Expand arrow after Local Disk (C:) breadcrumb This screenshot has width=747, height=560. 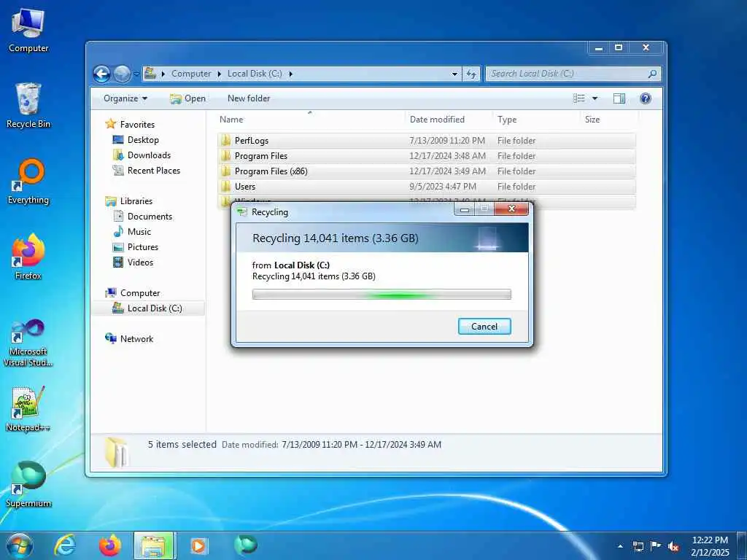tap(290, 74)
